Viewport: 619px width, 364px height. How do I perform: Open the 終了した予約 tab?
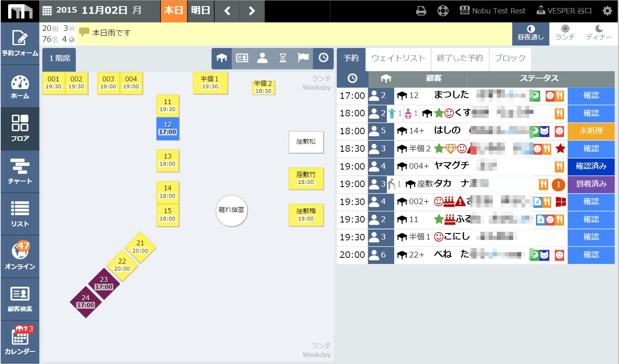pos(460,59)
